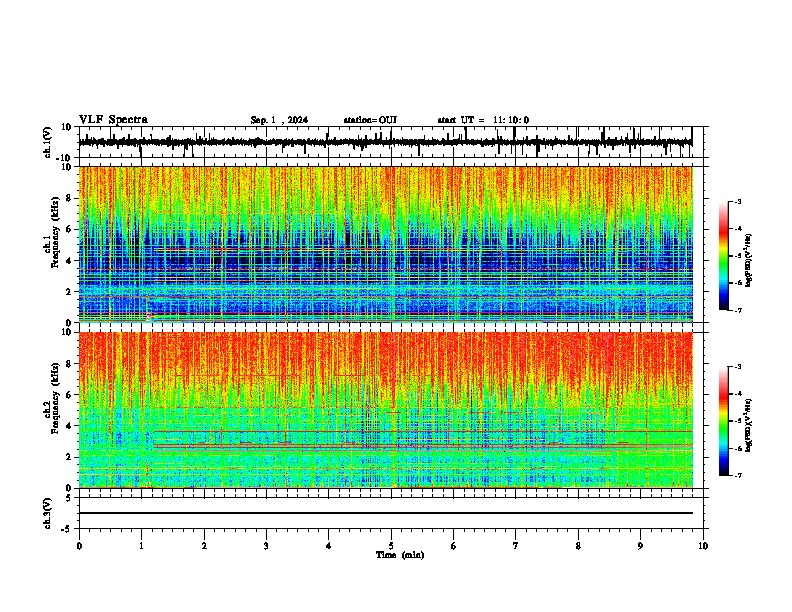Click the time axis tick label "0"
The width and height of the screenshot is (792, 612).
(x=79, y=546)
